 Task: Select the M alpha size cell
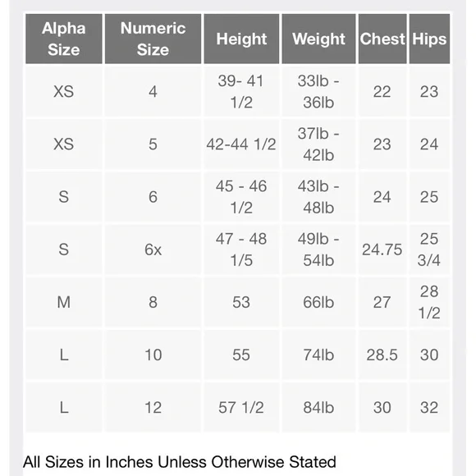64,302
